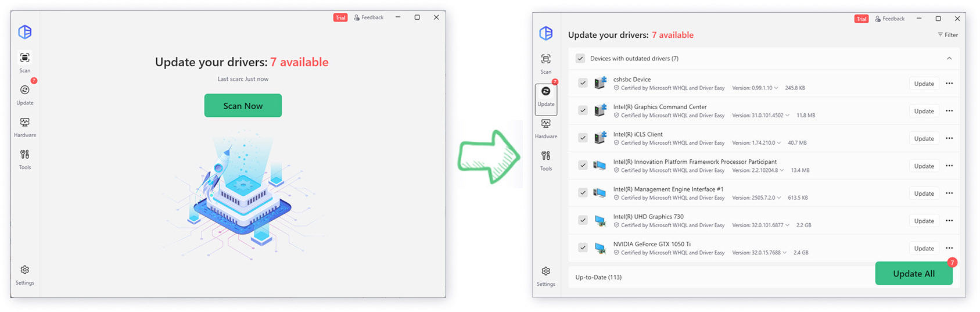Open version dropdown for Intel Management Engine Interface #1
Viewport: 980px width, 312px height.
779,198
